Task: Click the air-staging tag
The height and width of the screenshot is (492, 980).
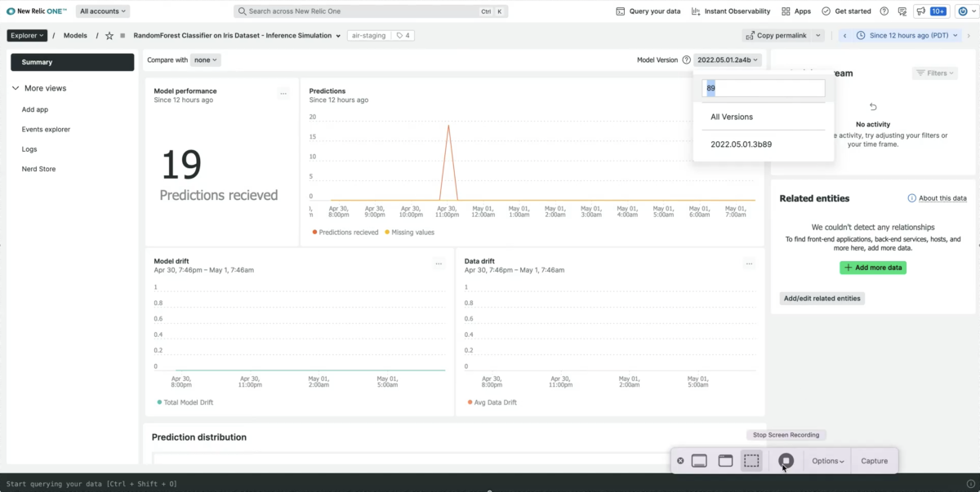Action: coord(367,36)
